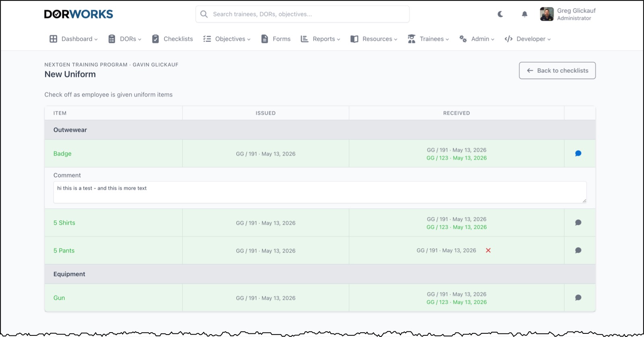The height and width of the screenshot is (337, 644).
Task: Click the Reports chart icon
Action: click(305, 39)
